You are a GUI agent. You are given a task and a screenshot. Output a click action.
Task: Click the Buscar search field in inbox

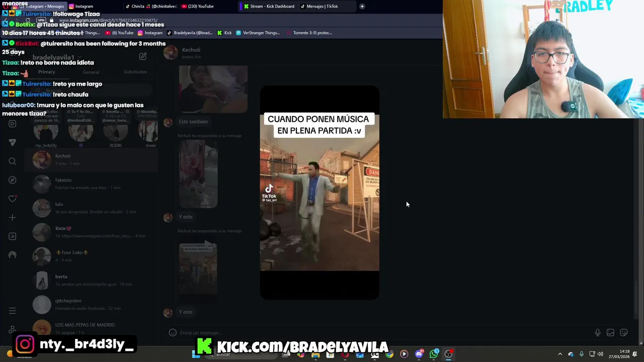(92, 90)
